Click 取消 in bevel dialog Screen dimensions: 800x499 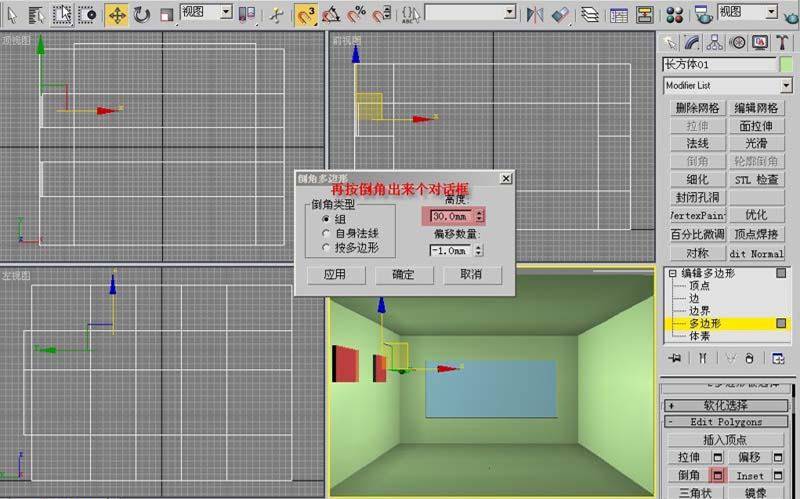click(472, 275)
